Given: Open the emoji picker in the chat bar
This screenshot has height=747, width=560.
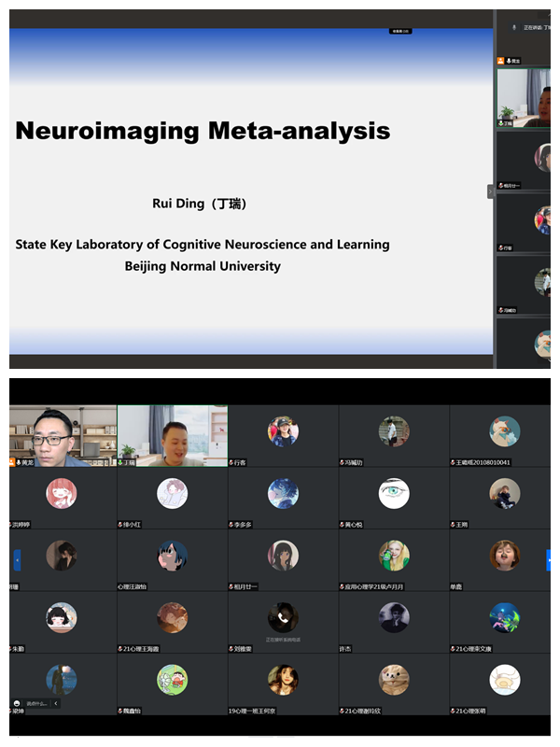Looking at the screenshot, I should pyautogui.click(x=18, y=703).
